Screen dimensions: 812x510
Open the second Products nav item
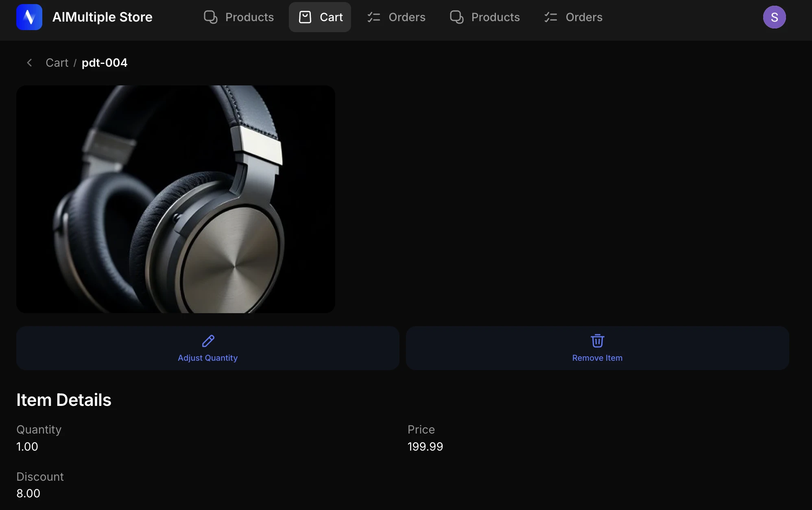coord(485,17)
